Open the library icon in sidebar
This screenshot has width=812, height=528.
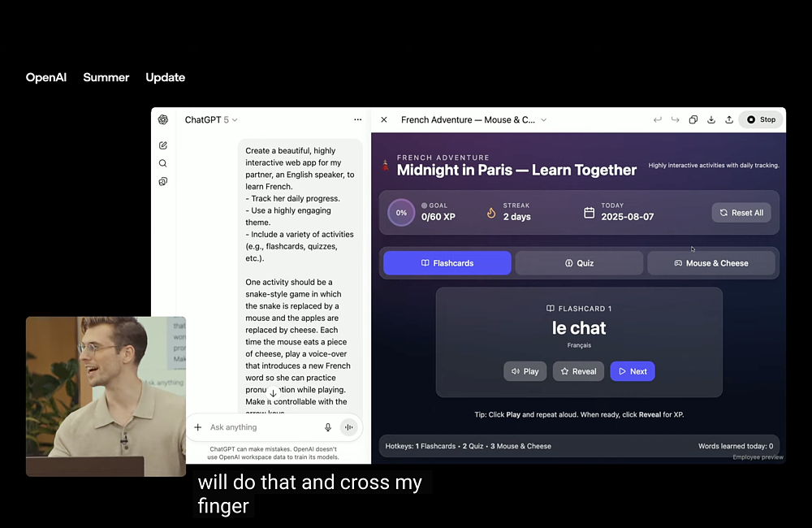coord(163,181)
